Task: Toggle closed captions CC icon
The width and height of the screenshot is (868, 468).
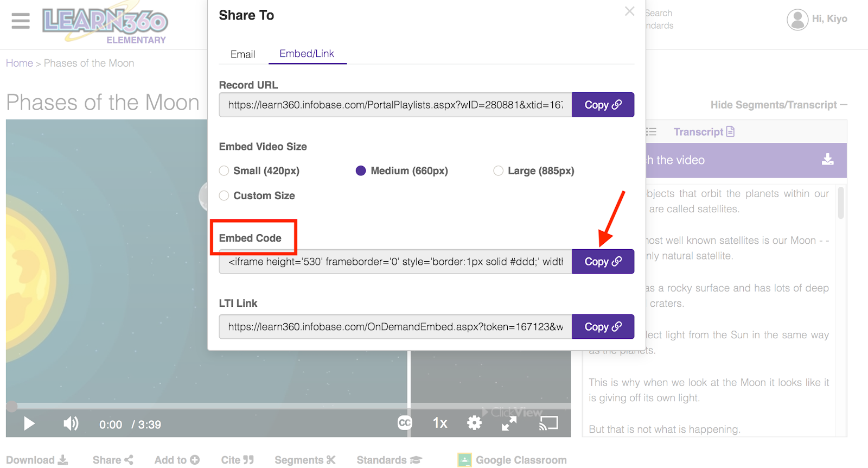Action: click(x=405, y=423)
